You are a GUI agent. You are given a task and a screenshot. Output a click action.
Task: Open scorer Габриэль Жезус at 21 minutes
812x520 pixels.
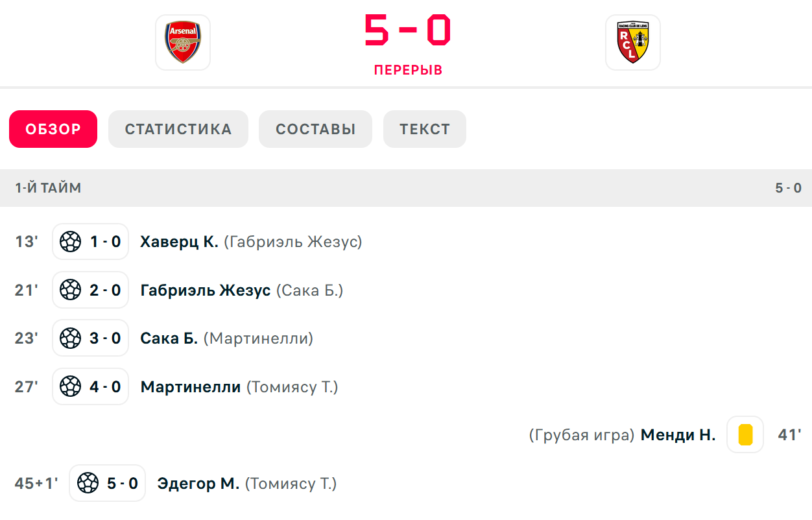click(x=206, y=290)
